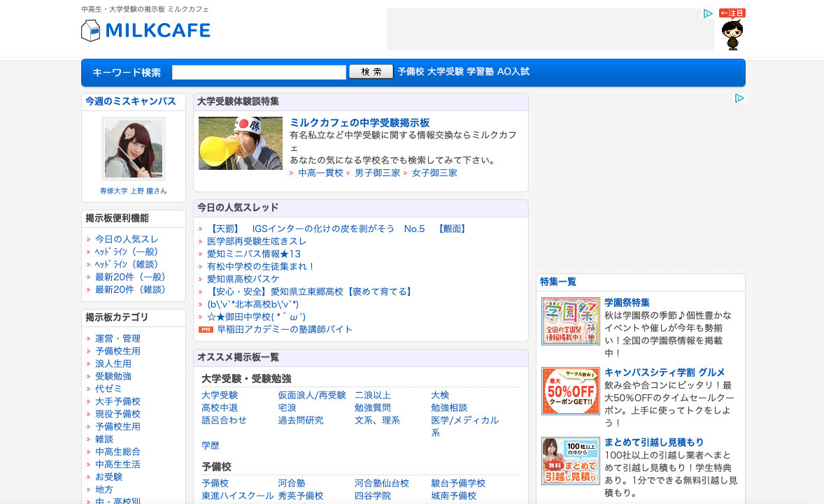Open the 予備校 link in the blue bar

(x=411, y=71)
